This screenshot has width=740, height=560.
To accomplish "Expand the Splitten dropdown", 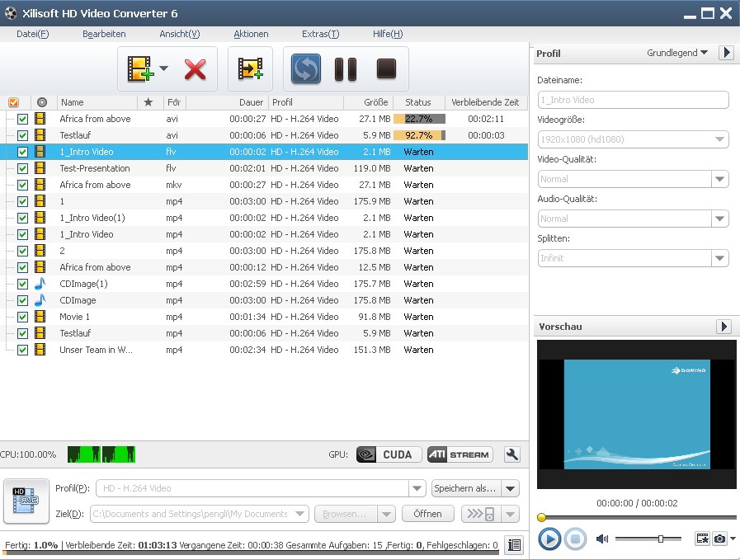I will click(719, 258).
